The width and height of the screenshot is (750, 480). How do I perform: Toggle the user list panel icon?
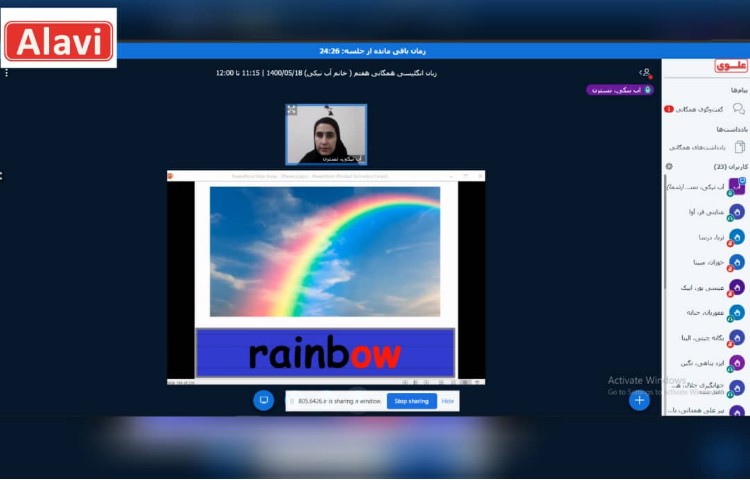coord(645,73)
